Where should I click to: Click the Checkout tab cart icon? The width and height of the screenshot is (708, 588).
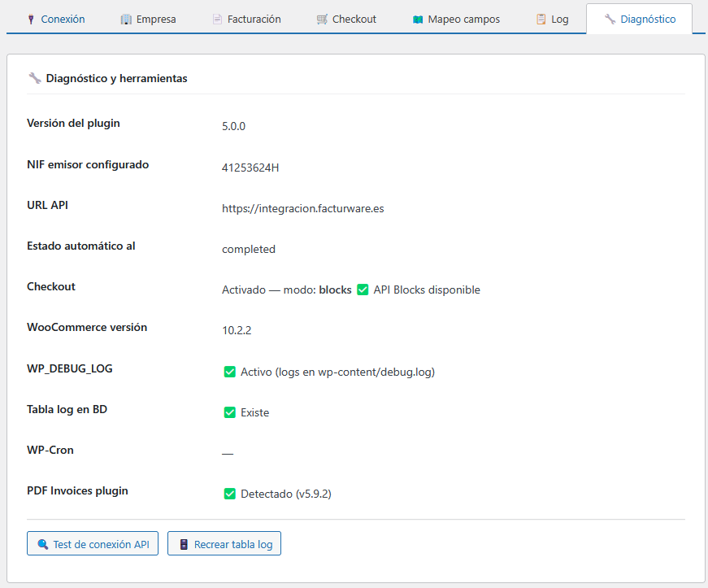[322, 19]
